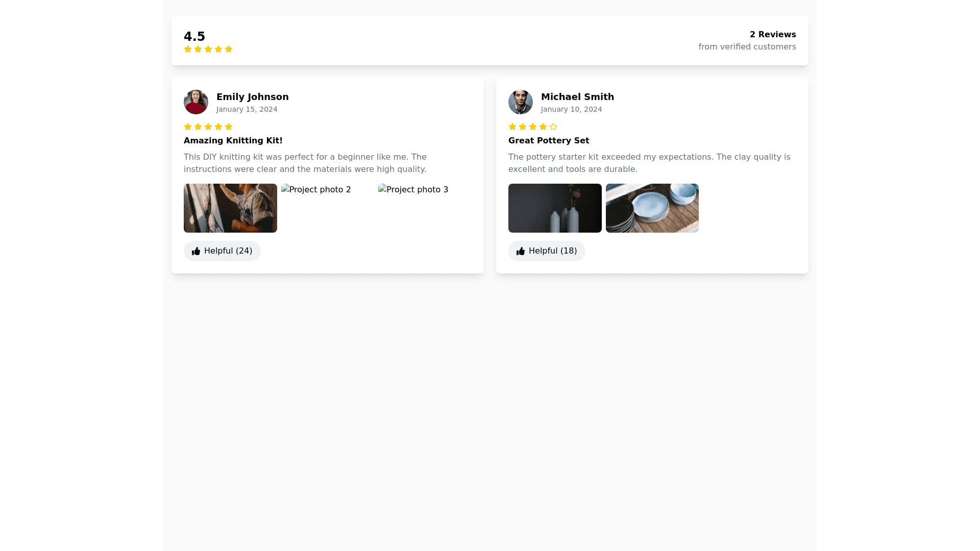The height and width of the screenshot is (551, 980).
Task: Click thumbs-up icon on Michael's review
Action: click(x=521, y=251)
